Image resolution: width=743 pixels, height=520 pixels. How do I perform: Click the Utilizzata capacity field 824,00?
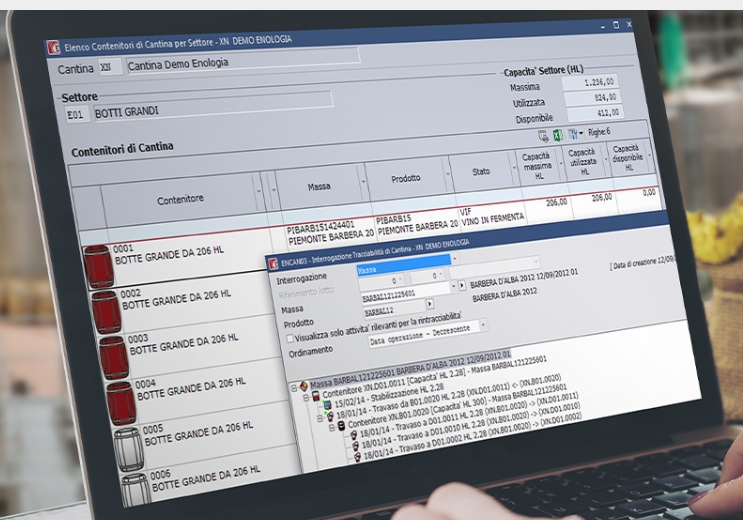point(592,99)
